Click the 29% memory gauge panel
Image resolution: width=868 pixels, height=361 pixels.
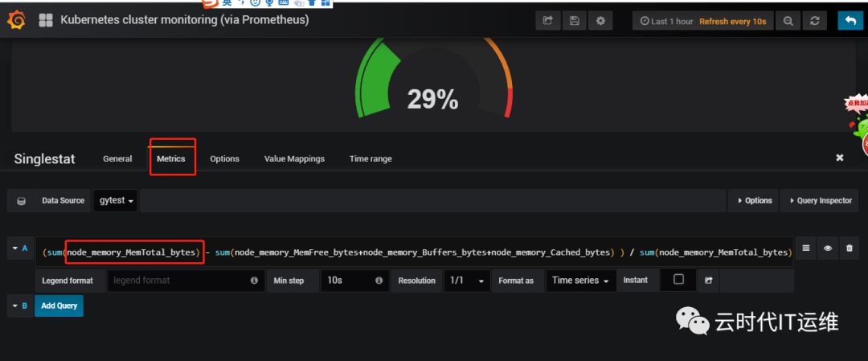[x=433, y=83]
